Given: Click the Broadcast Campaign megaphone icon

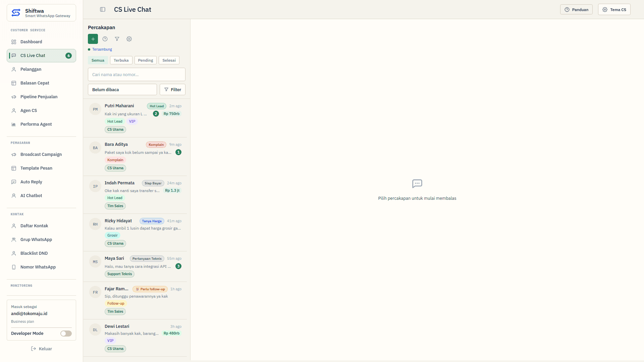Looking at the screenshot, I should (x=14, y=155).
